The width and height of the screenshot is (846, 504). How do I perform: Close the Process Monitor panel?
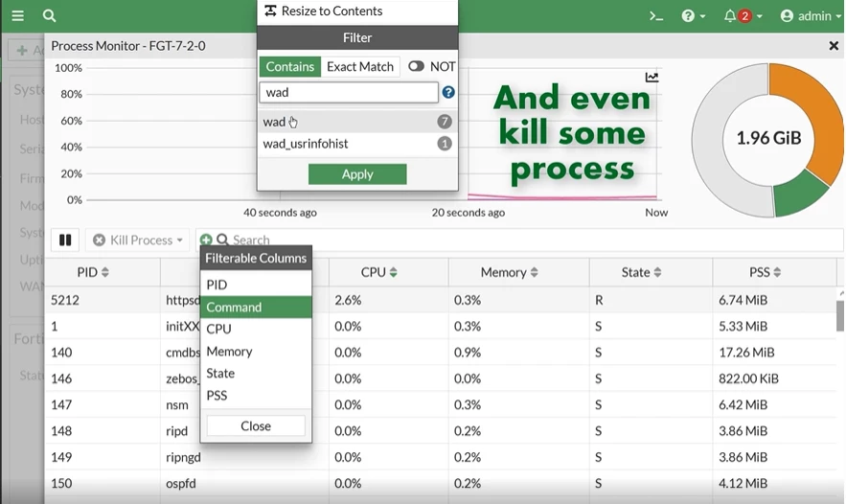[834, 46]
